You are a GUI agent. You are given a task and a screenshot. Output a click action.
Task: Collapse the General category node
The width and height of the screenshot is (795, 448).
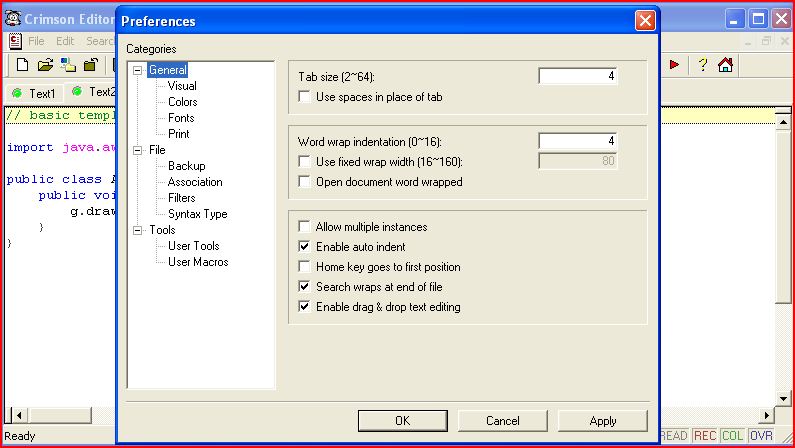click(x=137, y=70)
